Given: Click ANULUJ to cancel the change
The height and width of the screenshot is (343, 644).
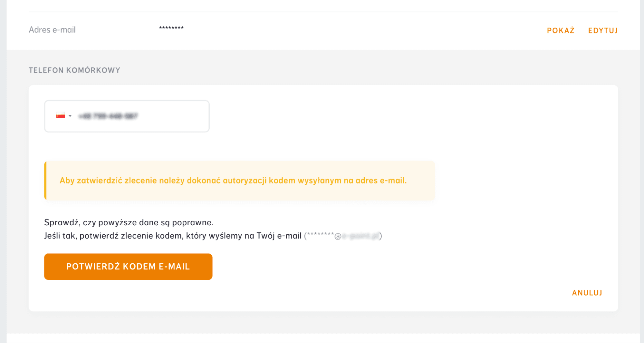Looking at the screenshot, I should click(587, 293).
